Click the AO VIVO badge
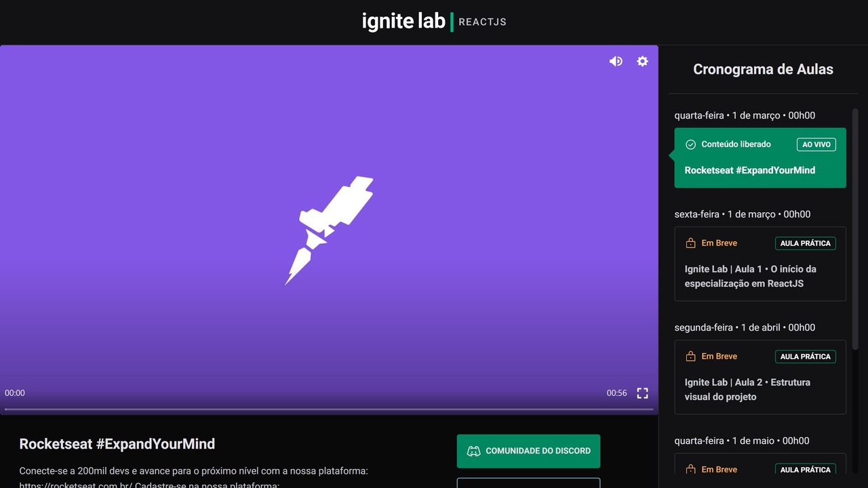The image size is (868, 488). (816, 144)
